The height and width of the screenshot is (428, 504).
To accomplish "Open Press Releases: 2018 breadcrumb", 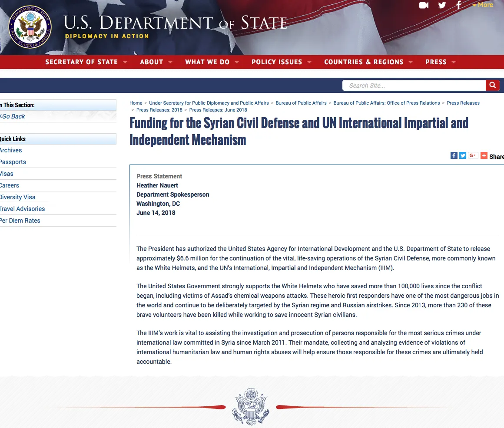I will 159,110.
